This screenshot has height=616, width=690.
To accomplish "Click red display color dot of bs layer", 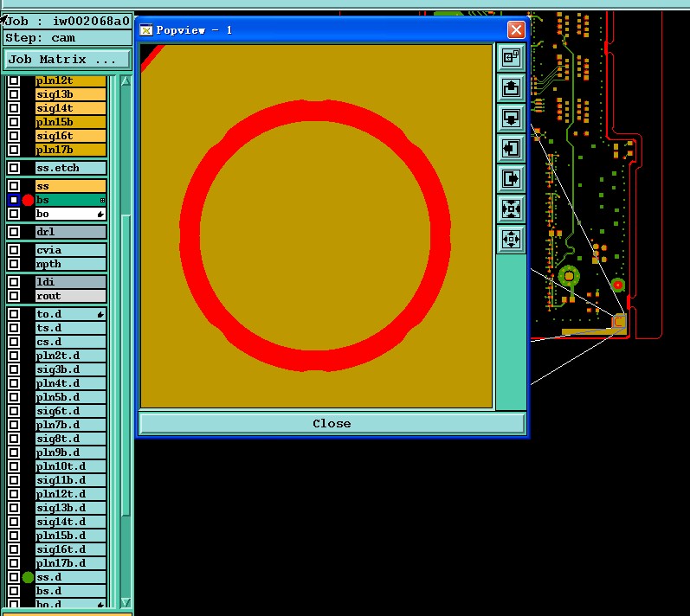I will 29,200.
